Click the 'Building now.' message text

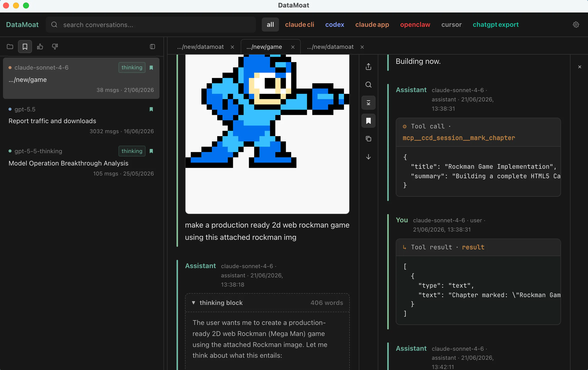(418, 61)
